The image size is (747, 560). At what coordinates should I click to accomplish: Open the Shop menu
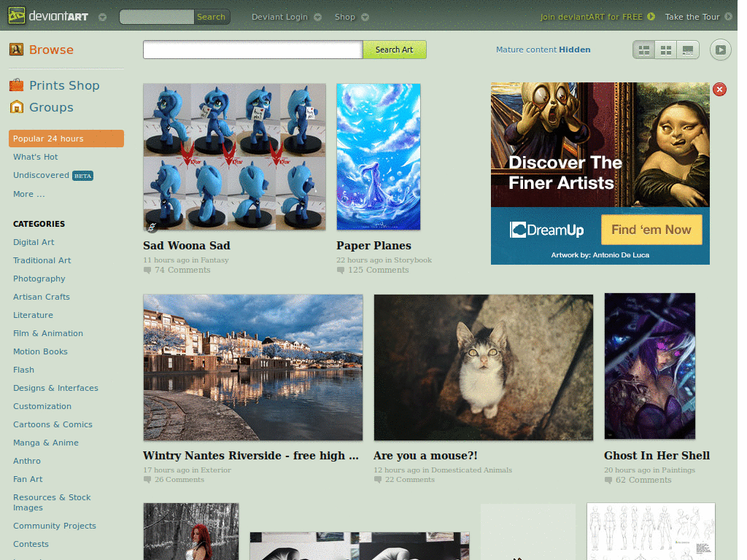pos(344,17)
